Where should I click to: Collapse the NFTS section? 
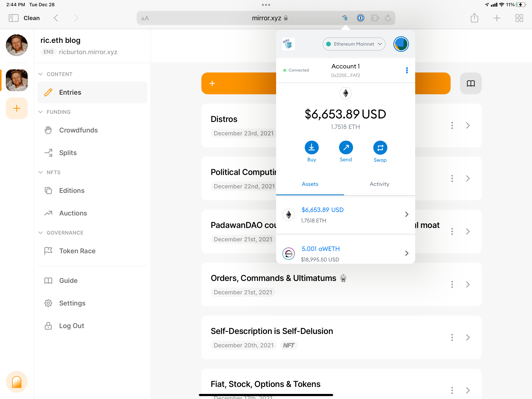40,172
